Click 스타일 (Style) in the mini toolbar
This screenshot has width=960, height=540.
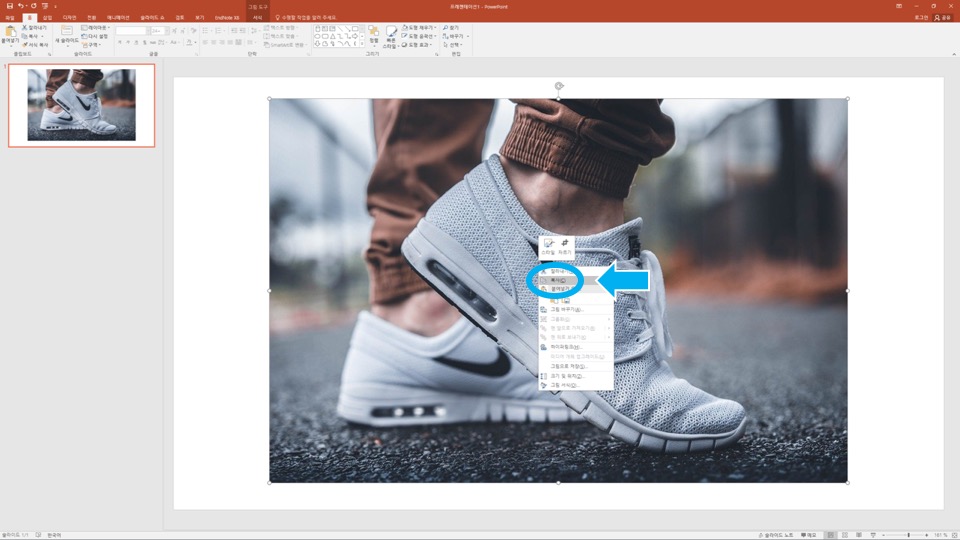click(x=548, y=247)
